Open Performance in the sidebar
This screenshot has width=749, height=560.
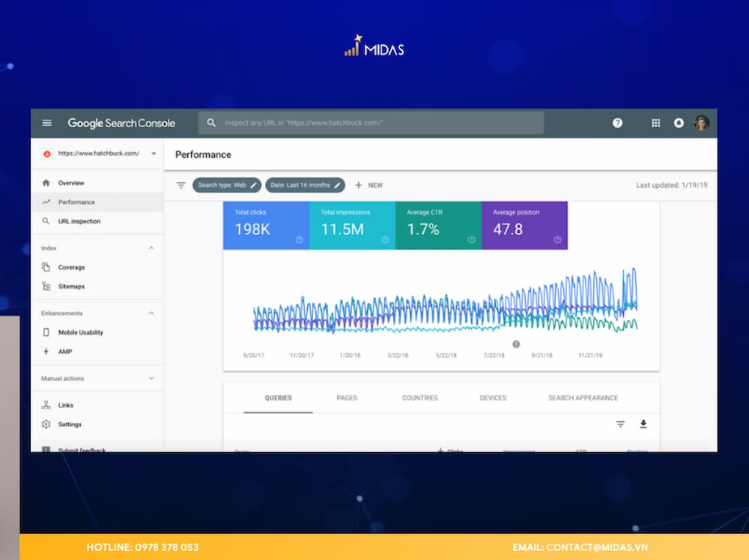(97, 202)
